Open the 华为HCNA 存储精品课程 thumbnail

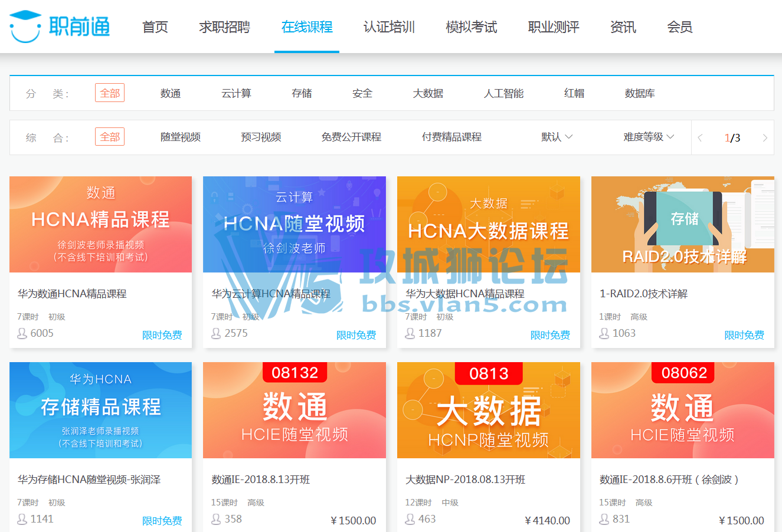(x=100, y=410)
